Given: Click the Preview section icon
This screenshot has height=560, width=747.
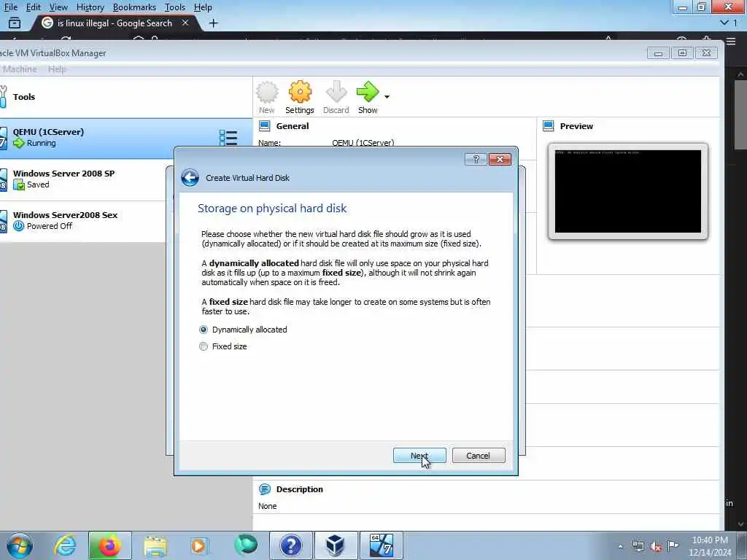Looking at the screenshot, I should coord(549,126).
